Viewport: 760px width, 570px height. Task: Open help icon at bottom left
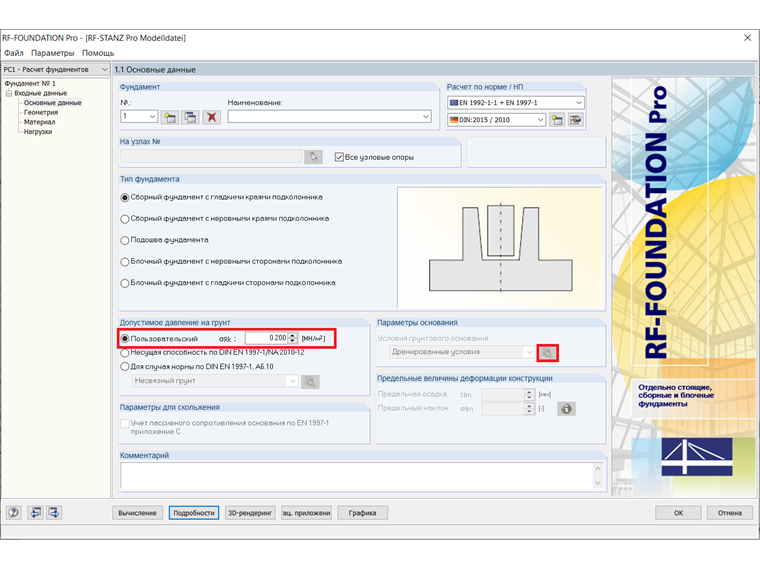pyautogui.click(x=14, y=512)
